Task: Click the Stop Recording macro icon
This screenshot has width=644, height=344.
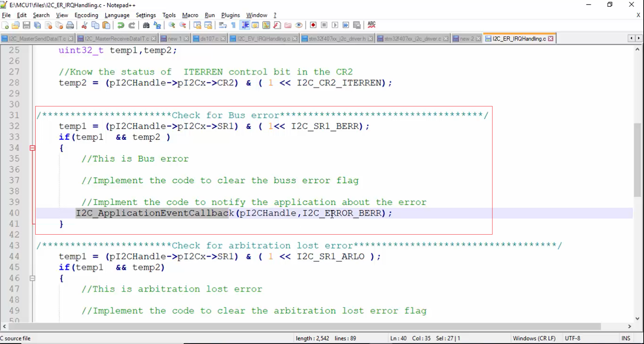Action: pos(324,25)
